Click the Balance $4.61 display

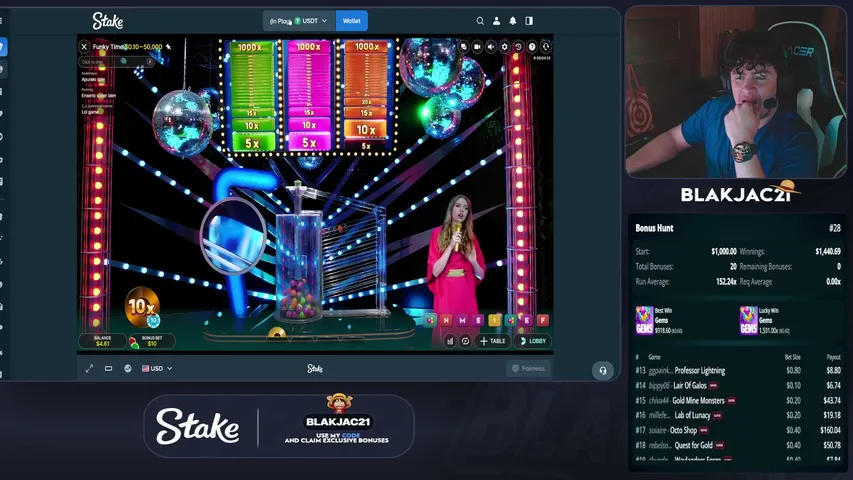102,341
